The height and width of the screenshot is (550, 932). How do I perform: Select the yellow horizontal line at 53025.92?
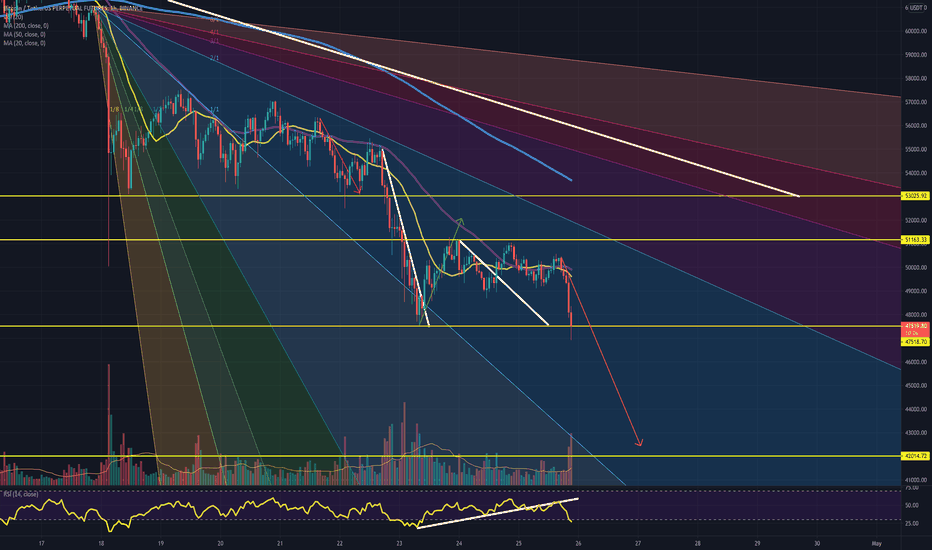[x=451, y=196]
